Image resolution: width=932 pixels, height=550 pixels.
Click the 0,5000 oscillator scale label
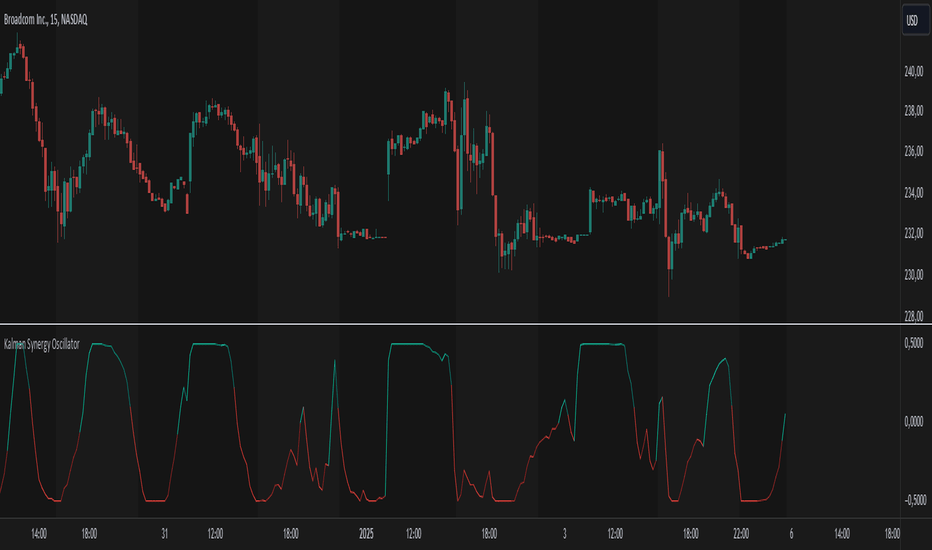coord(914,343)
